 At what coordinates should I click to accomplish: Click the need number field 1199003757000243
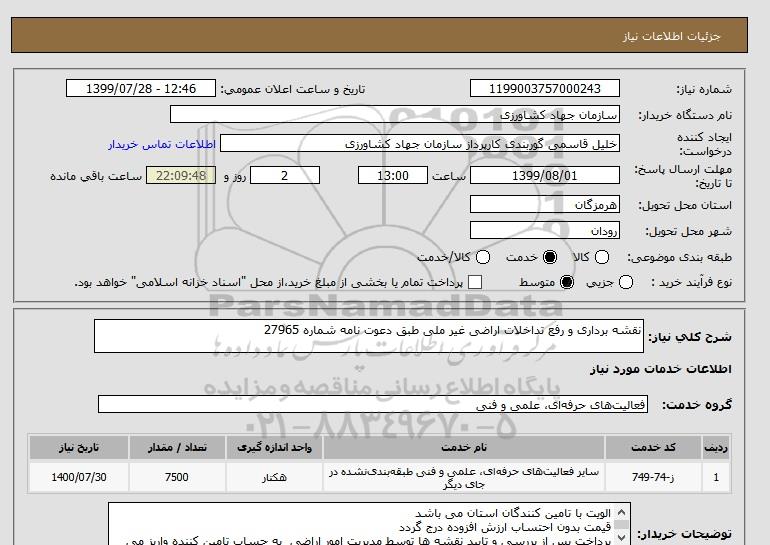[x=545, y=88]
